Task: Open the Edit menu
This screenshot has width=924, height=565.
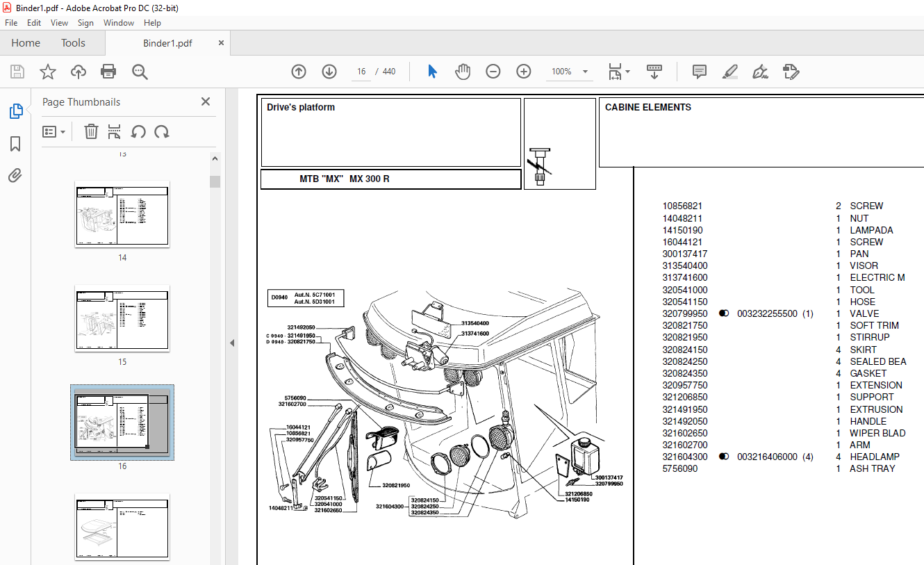Action: coord(34,23)
